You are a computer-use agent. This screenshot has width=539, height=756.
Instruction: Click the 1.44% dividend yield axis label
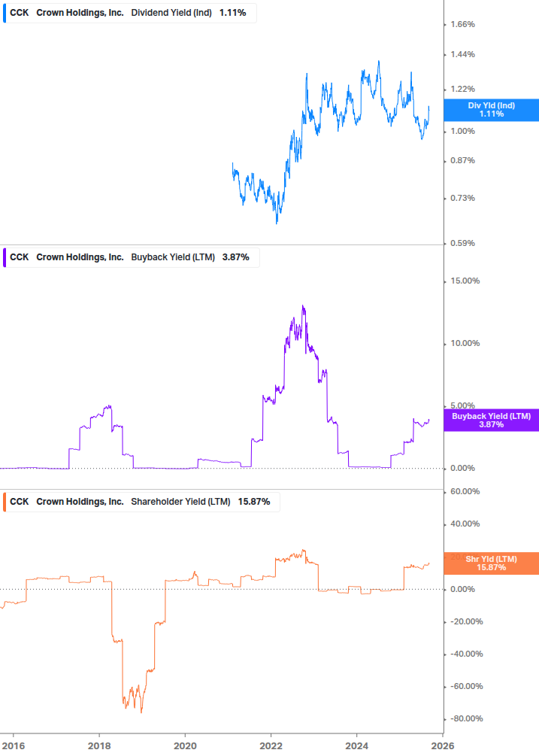[462, 54]
